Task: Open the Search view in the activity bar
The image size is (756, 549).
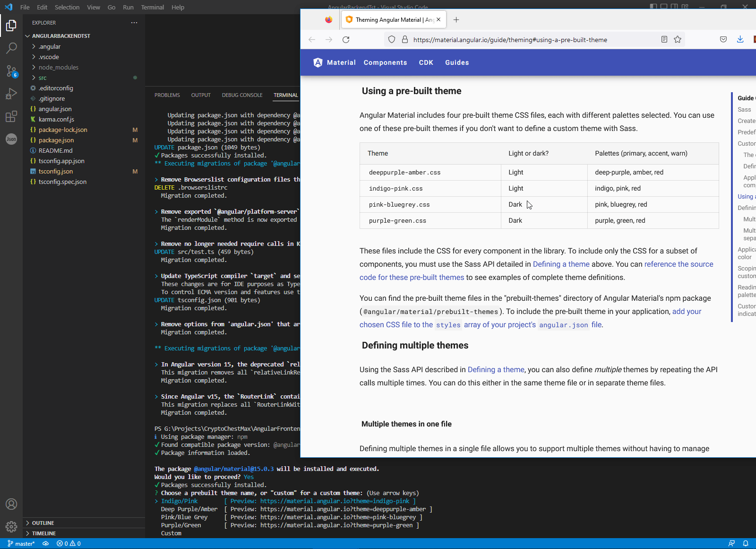Action: coord(11,48)
